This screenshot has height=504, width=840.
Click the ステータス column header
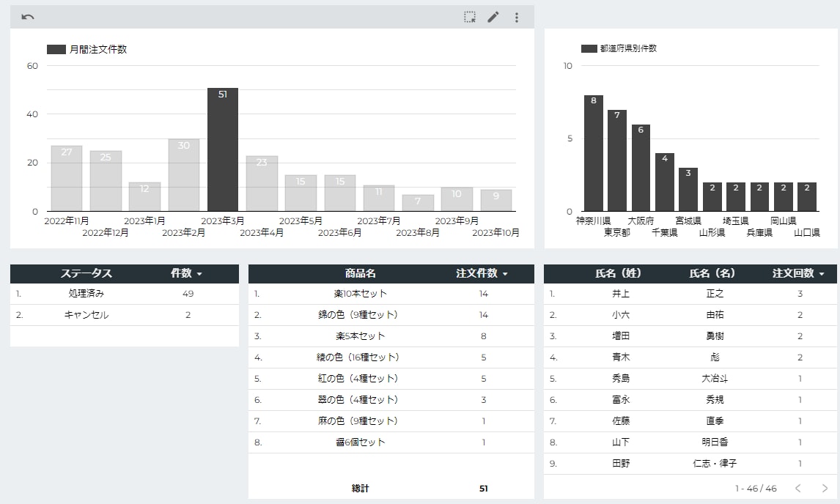pos(86,273)
